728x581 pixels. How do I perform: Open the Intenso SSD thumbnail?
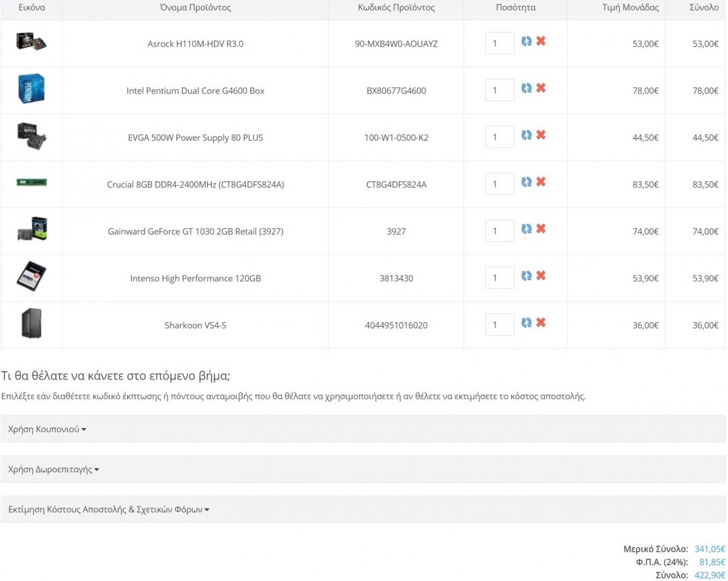(32, 276)
